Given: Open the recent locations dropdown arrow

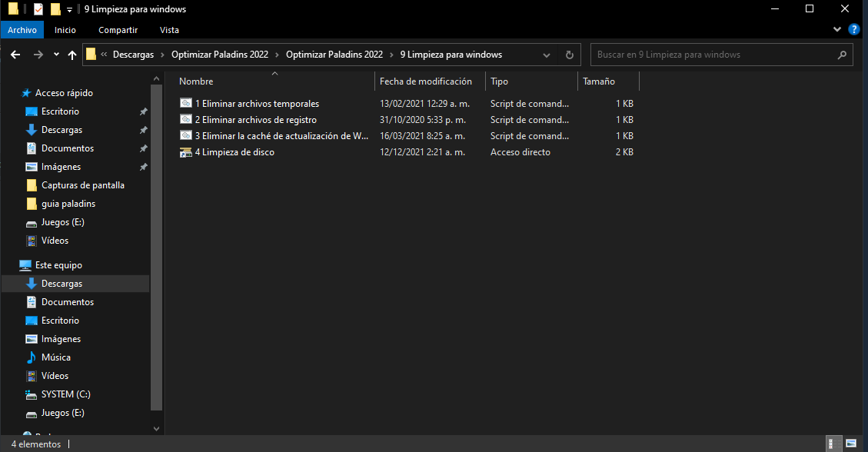Looking at the screenshot, I should tap(56, 55).
